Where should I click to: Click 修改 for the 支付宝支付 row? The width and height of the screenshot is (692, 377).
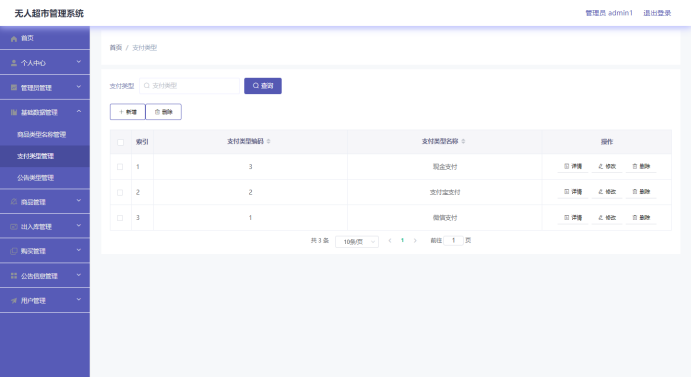tap(607, 192)
